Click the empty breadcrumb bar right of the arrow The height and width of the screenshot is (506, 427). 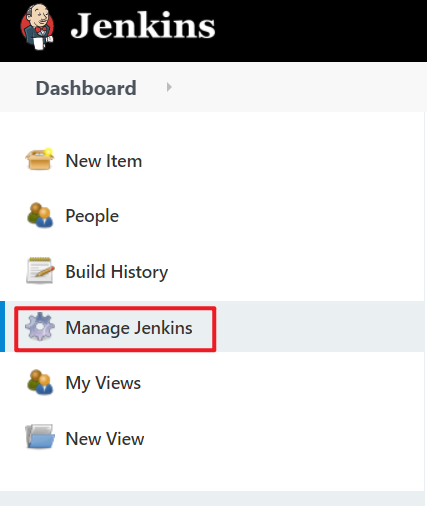tap(300, 87)
